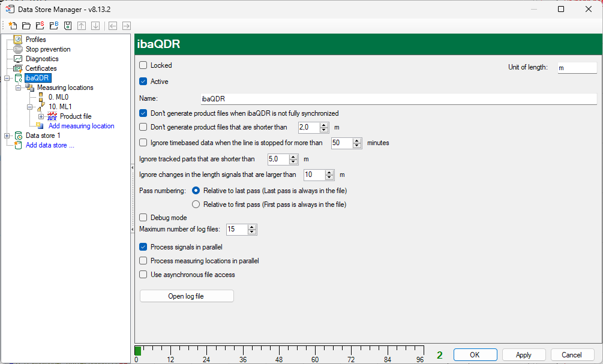Click the maximum log files value field
Viewport: 603px width, 364px height.
tap(237, 230)
